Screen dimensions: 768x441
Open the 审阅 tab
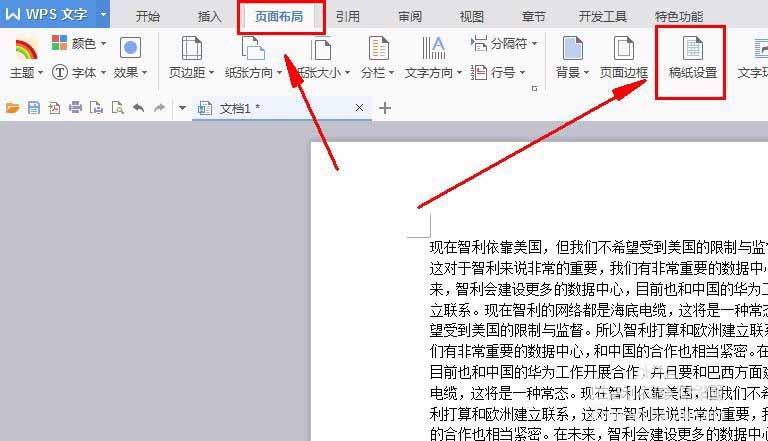click(410, 17)
